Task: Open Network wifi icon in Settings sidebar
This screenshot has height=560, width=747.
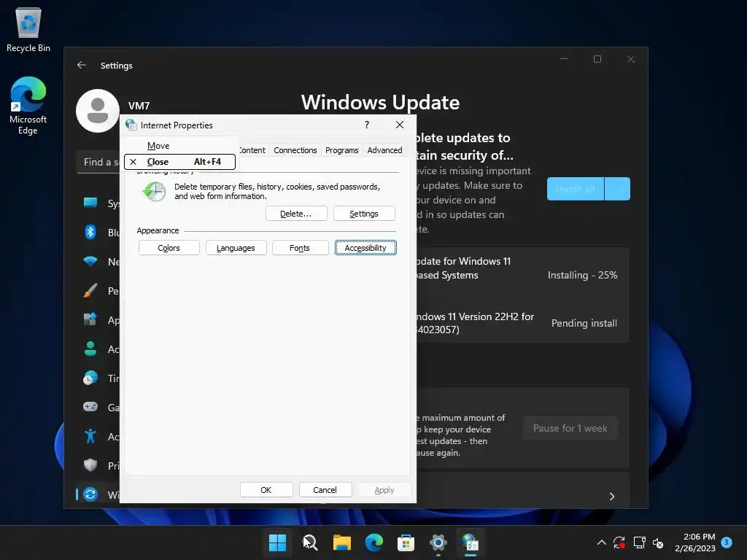Action: 90,261
